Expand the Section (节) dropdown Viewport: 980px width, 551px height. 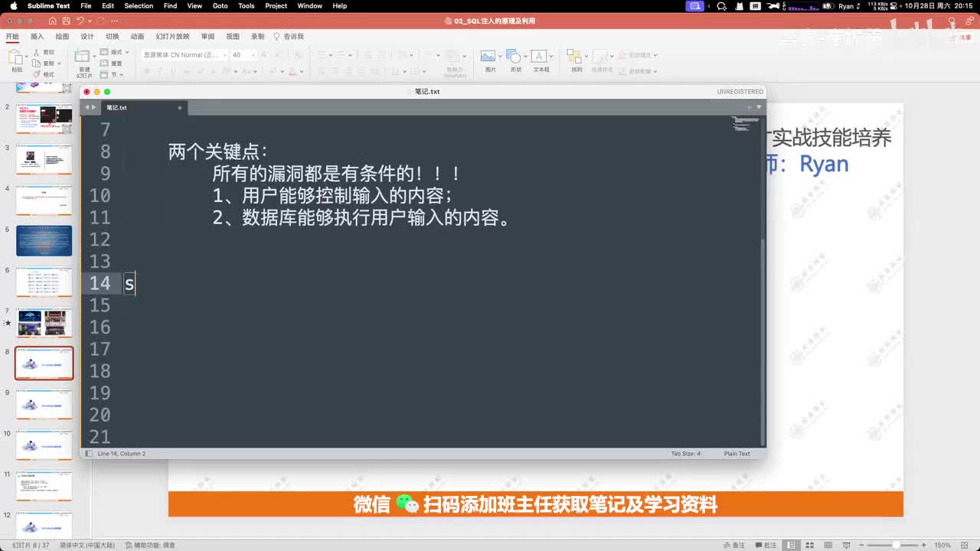point(112,74)
